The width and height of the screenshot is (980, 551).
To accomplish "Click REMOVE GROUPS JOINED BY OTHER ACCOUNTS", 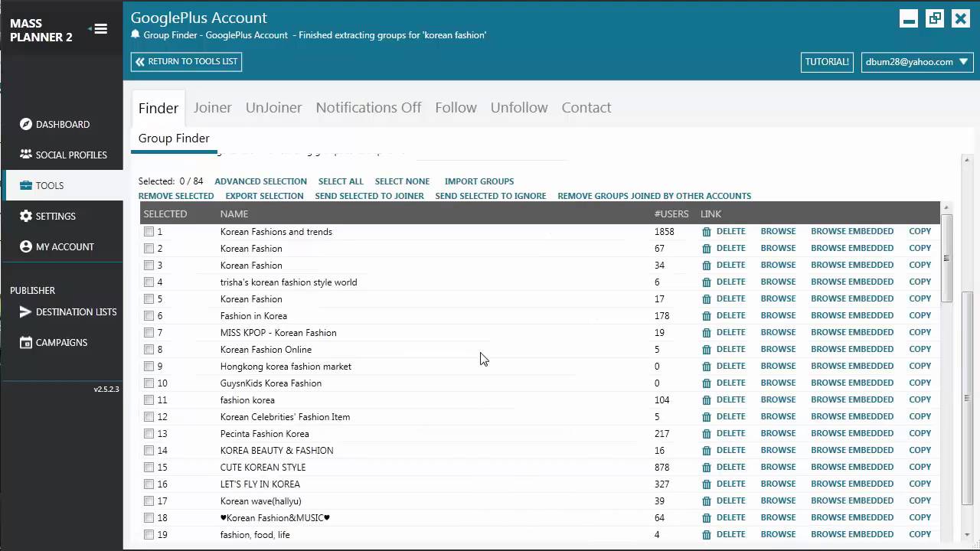I will tap(654, 196).
